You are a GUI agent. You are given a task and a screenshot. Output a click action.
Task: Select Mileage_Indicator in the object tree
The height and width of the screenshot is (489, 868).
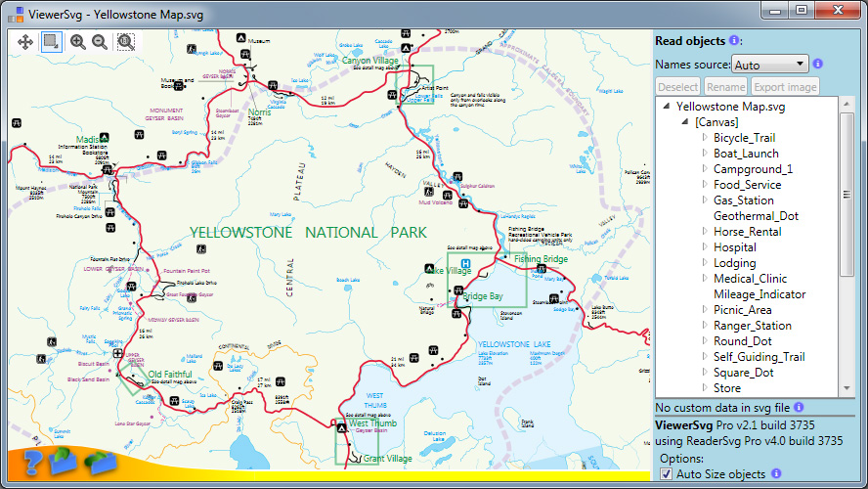759,294
